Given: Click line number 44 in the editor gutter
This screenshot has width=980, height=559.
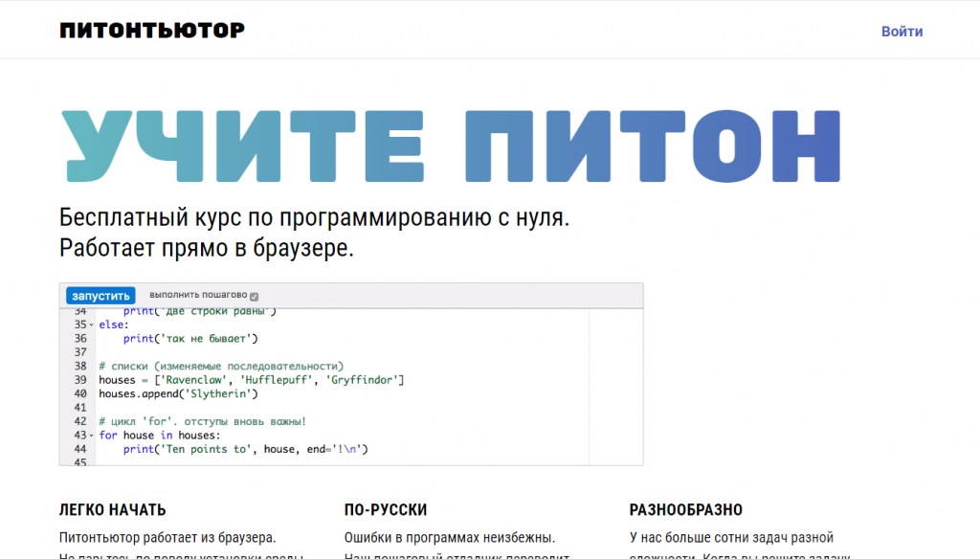Looking at the screenshot, I should (79, 449).
